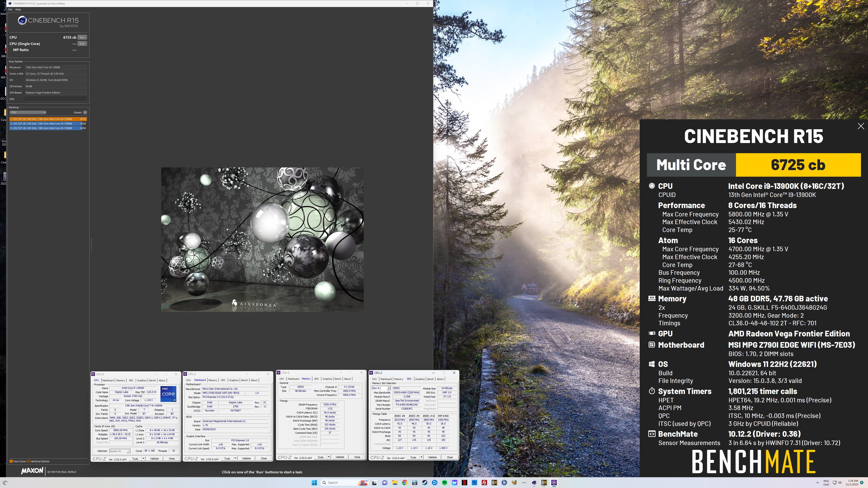The image size is (868, 488).
Task: Open the Help menu in Cinebench
Action: (18, 9)
